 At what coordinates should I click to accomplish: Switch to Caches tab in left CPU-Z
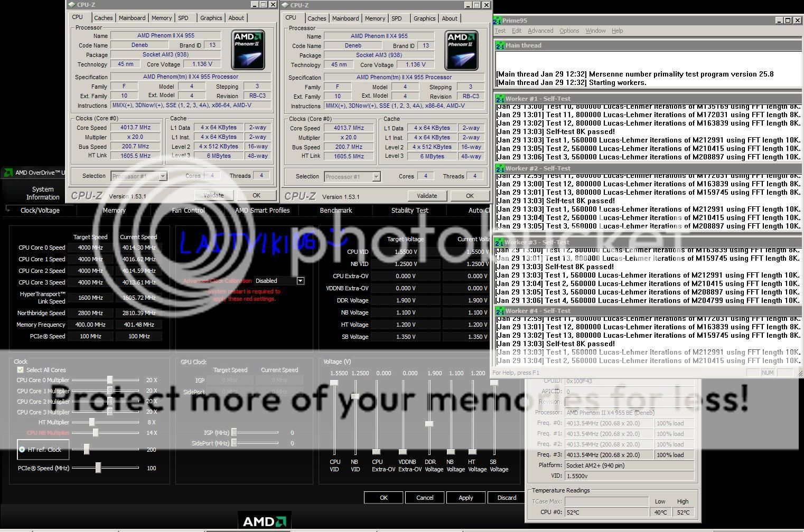click(x=104, y=18)
